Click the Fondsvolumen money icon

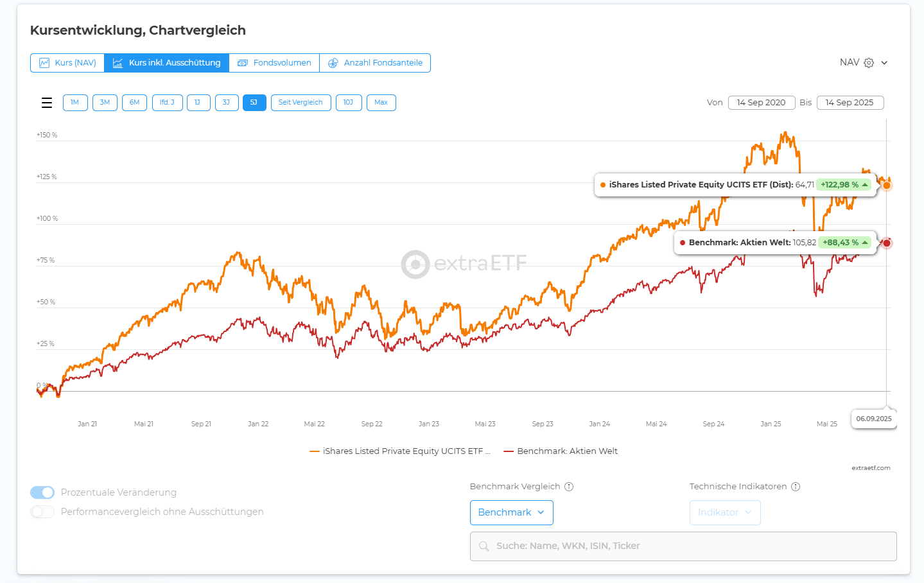pos(243,63)
